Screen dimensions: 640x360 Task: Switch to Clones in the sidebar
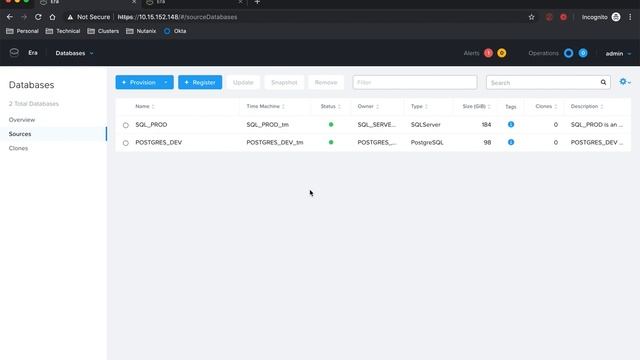[x=18, y=148]
